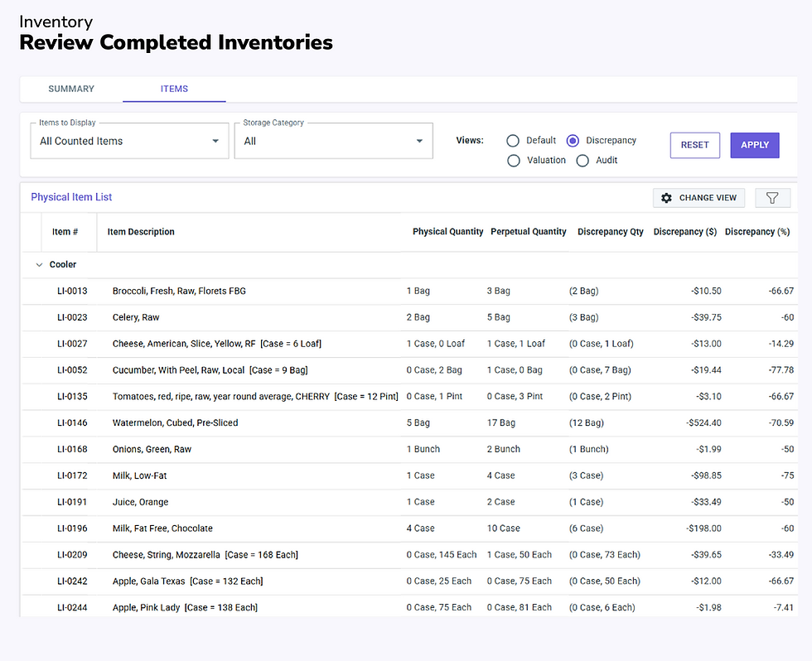Click the Cooler group label

(x=63, y=264)
